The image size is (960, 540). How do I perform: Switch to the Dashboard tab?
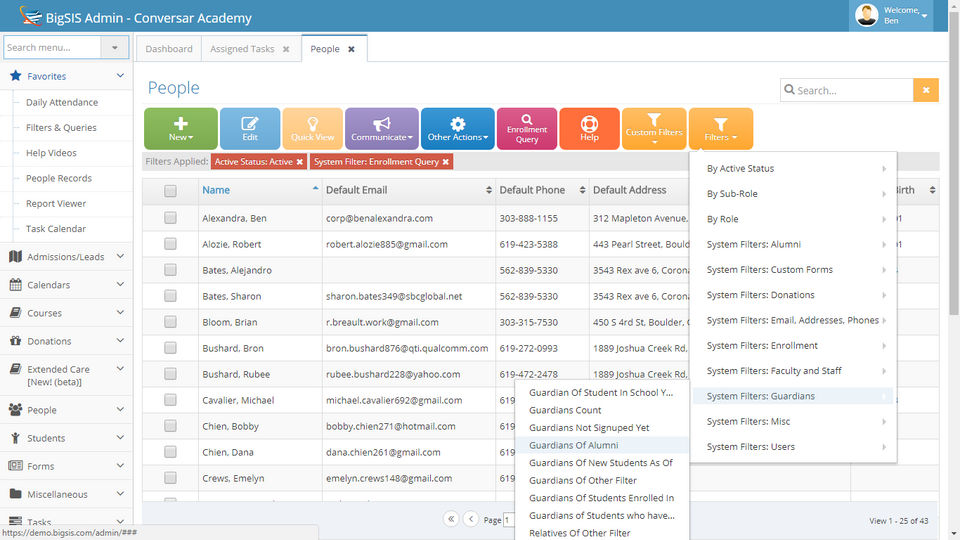[x=169, y=49]
